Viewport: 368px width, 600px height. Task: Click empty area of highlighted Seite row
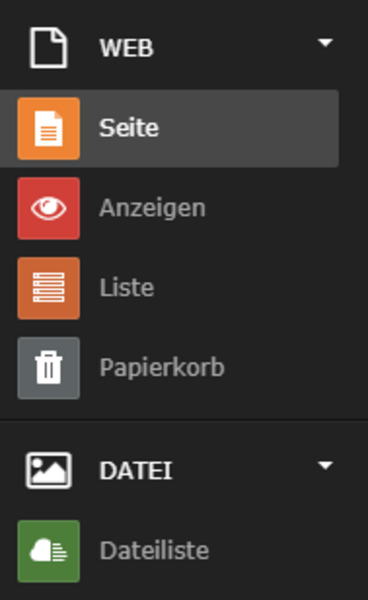(249, 128)
